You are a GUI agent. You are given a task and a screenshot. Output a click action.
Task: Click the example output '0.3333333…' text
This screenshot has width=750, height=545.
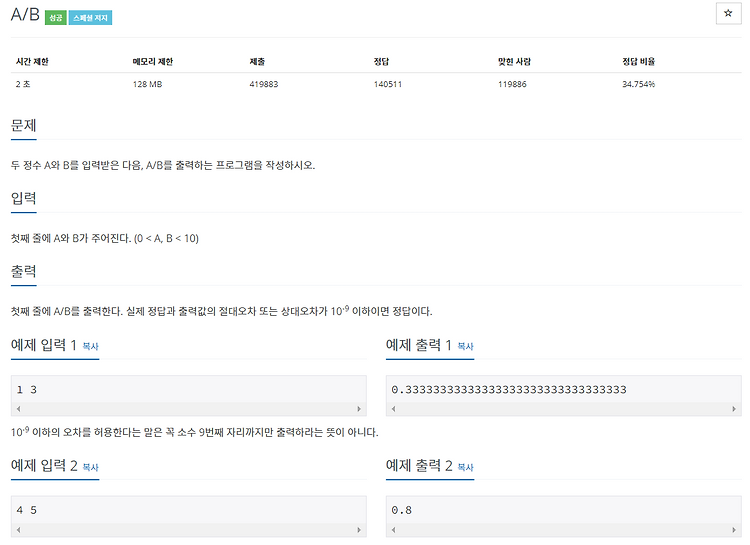[509, 389]
